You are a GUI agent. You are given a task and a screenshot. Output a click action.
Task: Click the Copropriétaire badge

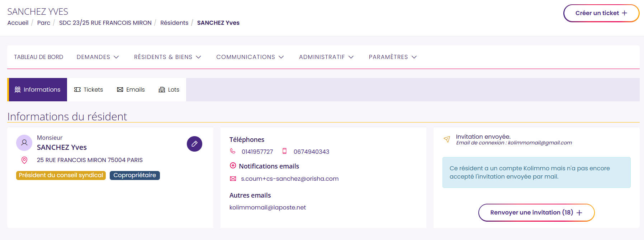pos(135,175)
